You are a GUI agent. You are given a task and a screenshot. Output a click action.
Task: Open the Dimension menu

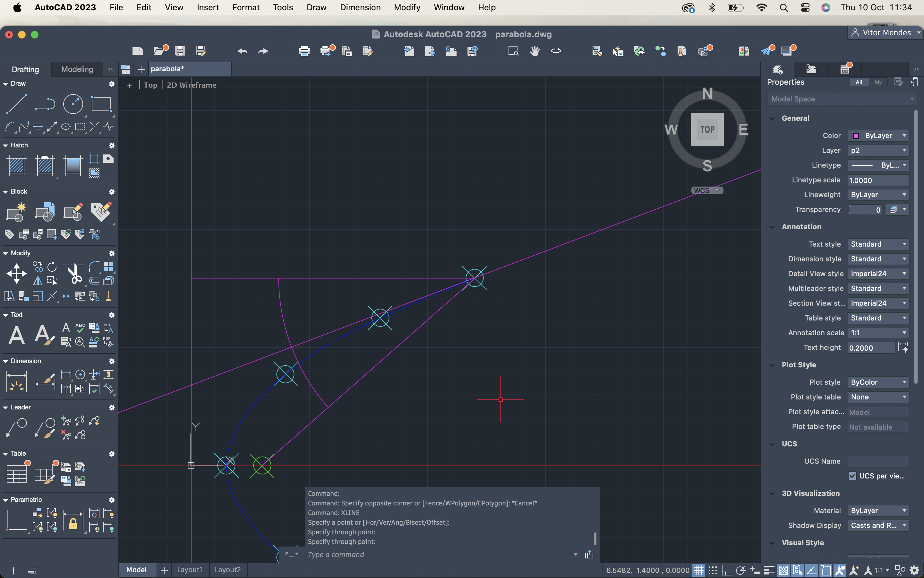click(x=360, y=7)
